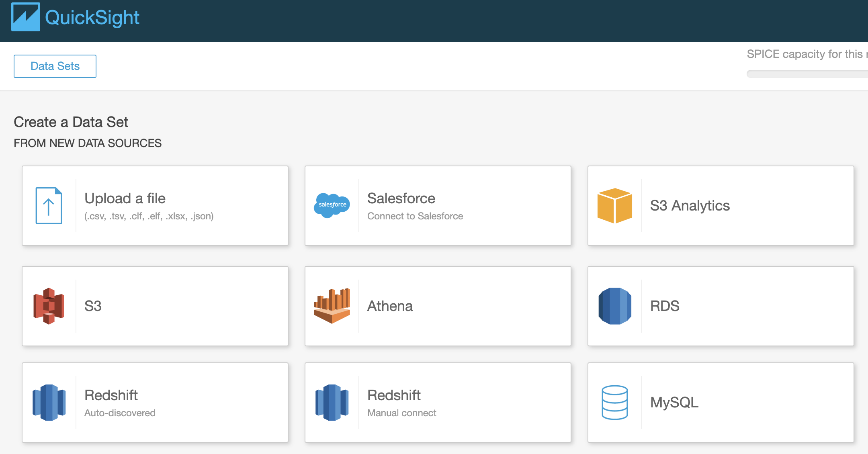Open the Data Sets button
Image resolution: width=868 pixels, height=454 pixels.
[55, 66]
